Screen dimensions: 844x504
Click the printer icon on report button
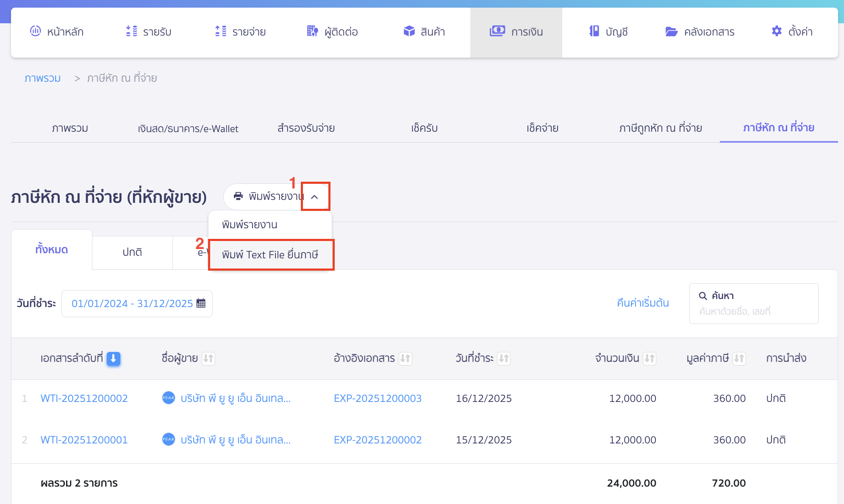point(239,196)
